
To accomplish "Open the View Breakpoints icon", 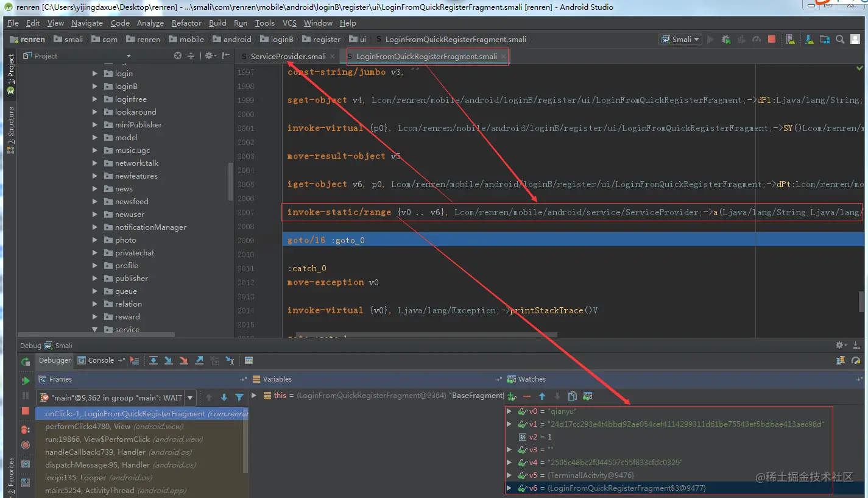I will 26,429.
